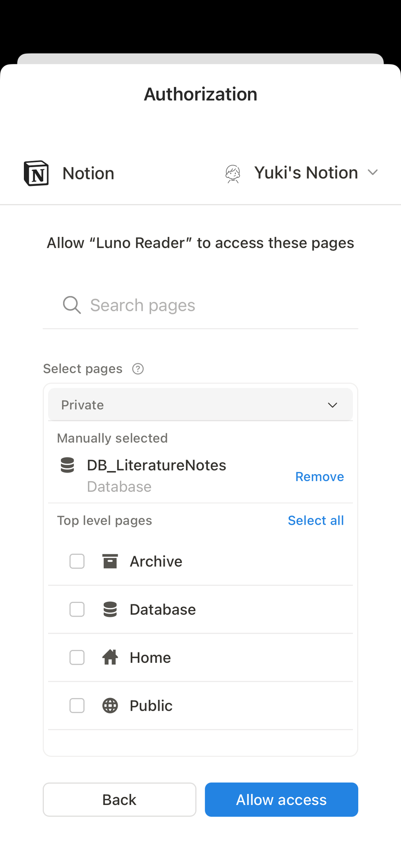Tick the Database page checkbox

[x=77, y=609]
